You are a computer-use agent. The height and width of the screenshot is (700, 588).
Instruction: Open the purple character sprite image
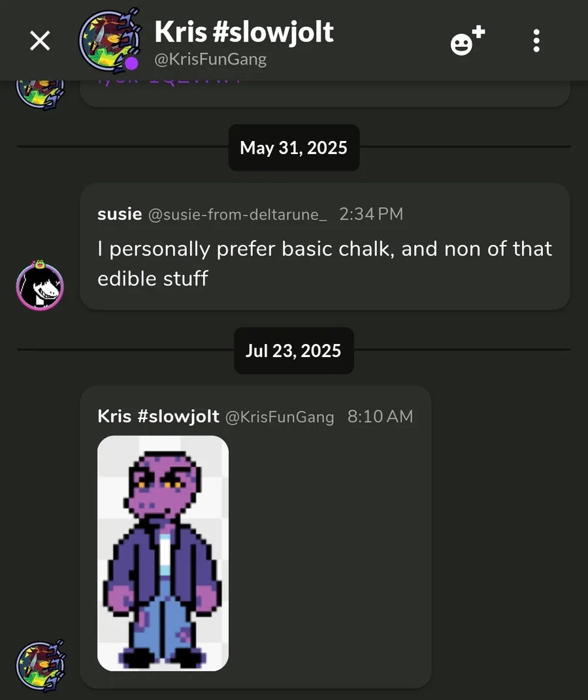point(163,553)
